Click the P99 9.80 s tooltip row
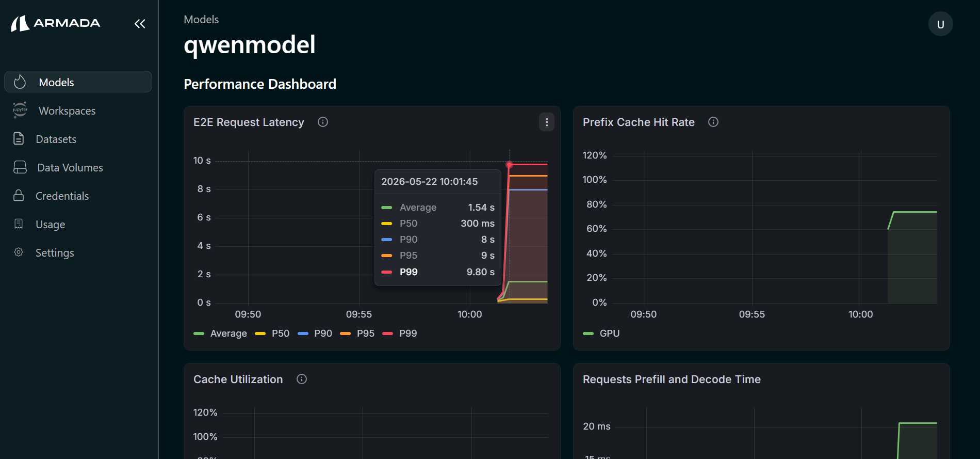This screenshot has width=980, height=459. pyautogui.click(x=438, y=272)
